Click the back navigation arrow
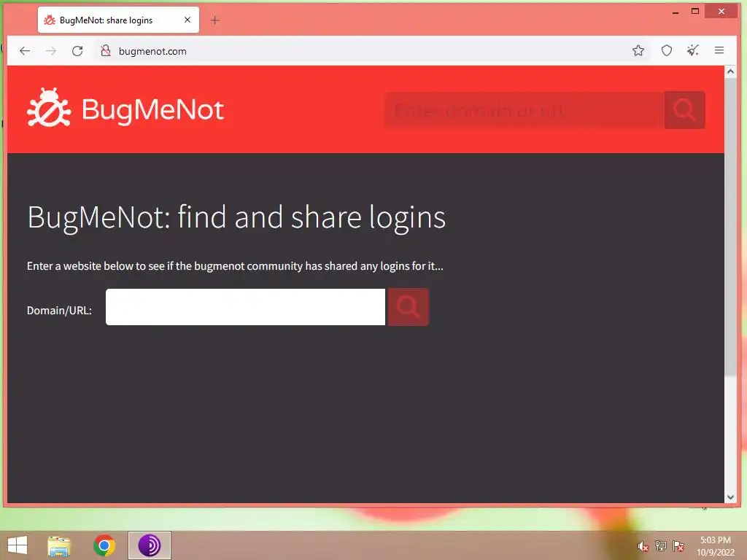 pyautogui.click(x=25, y=51)
